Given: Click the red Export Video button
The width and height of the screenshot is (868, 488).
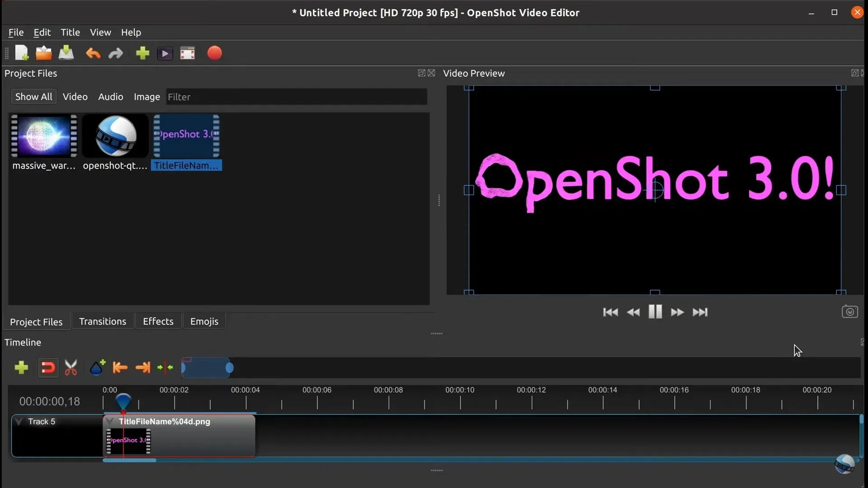Looking at the screenshot, I should coord(215,53).
